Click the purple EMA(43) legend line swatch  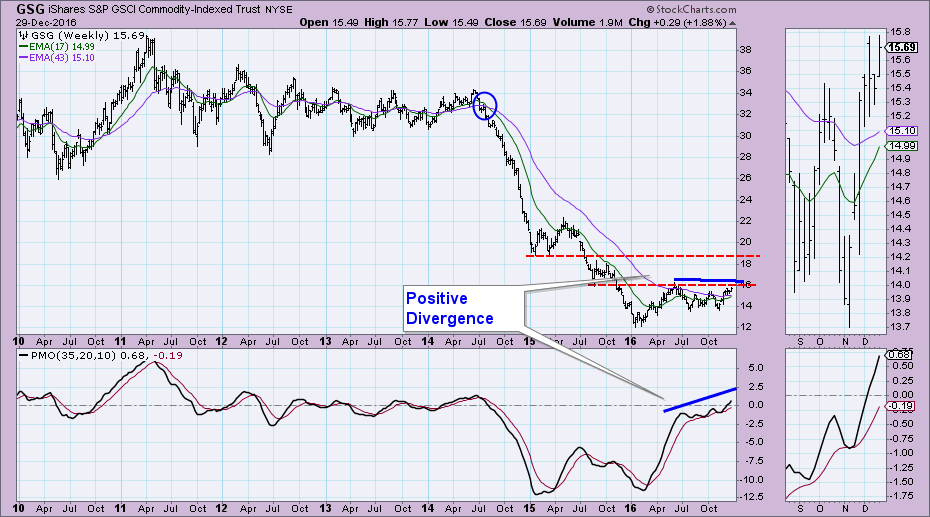(24, 58)
